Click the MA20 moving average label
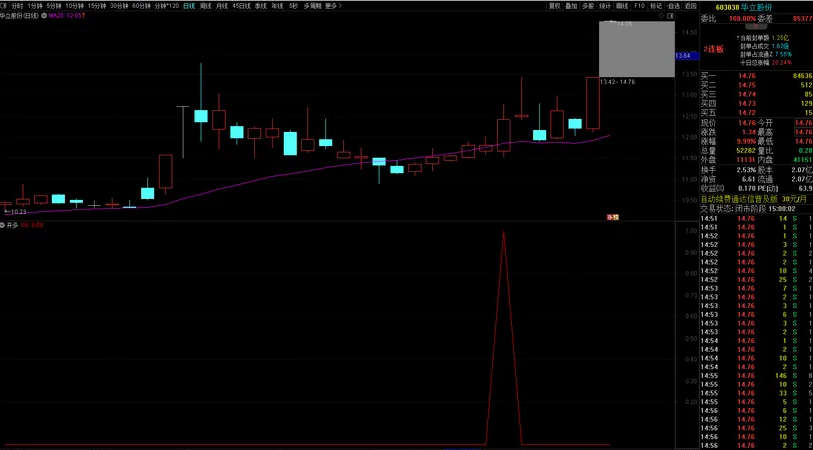The image size is (813, 450). click(67, 16)
